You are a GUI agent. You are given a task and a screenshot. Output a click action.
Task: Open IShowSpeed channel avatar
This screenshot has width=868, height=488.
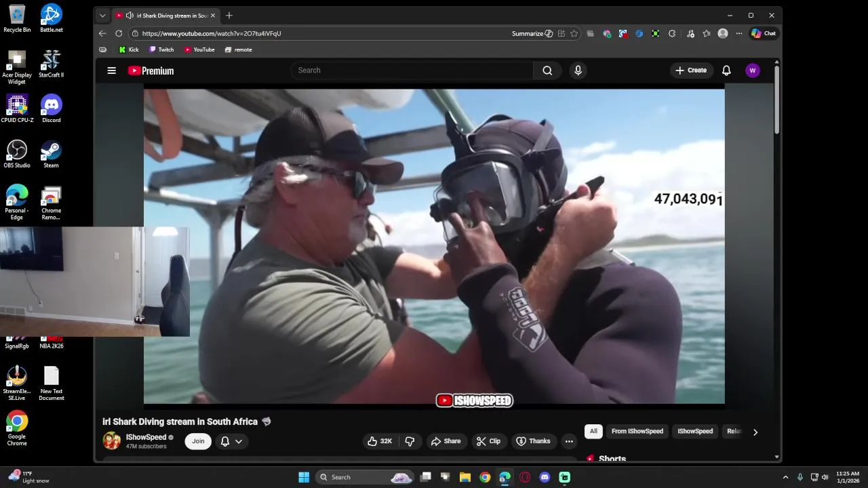coord(111,441)
